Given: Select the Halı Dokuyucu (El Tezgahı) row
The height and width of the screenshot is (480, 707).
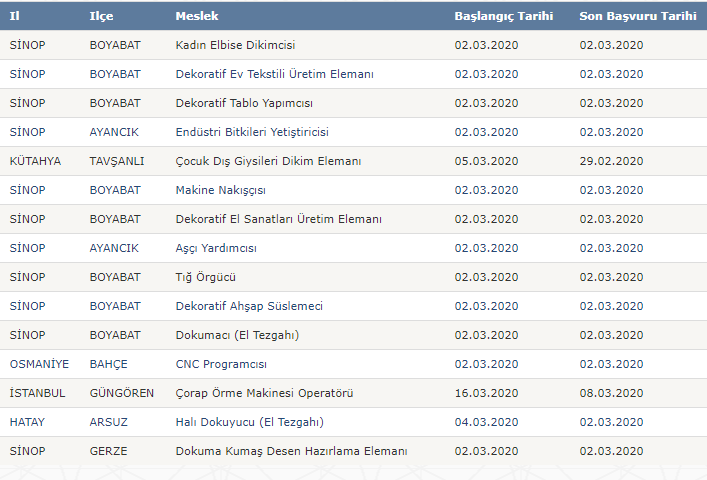Looking at the screenshot, I should tap(249, 422).
